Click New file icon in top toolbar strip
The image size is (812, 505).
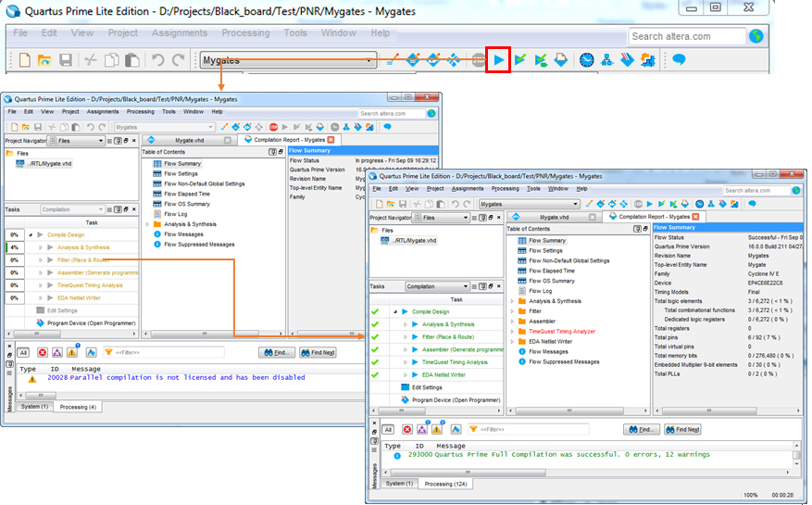point(24,60)
